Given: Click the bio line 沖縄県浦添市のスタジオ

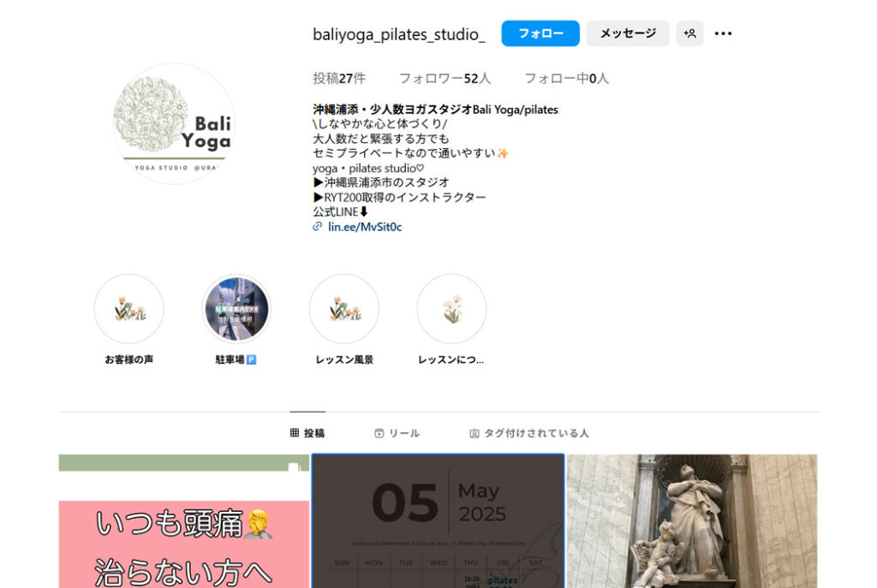Looking at the screenshot, I should coord(381,182).
